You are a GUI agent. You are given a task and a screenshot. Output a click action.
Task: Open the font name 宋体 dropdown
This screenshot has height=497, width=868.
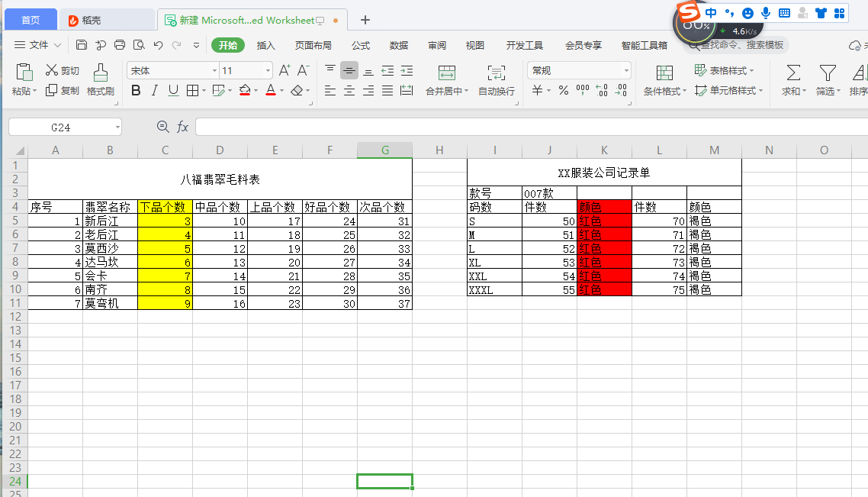pos(215,70)
